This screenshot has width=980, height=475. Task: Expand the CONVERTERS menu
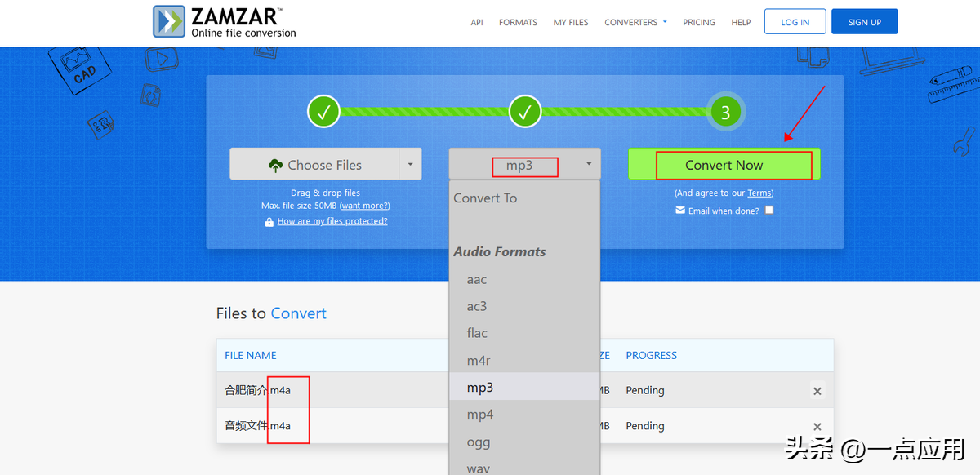click(x=635, y=23)
